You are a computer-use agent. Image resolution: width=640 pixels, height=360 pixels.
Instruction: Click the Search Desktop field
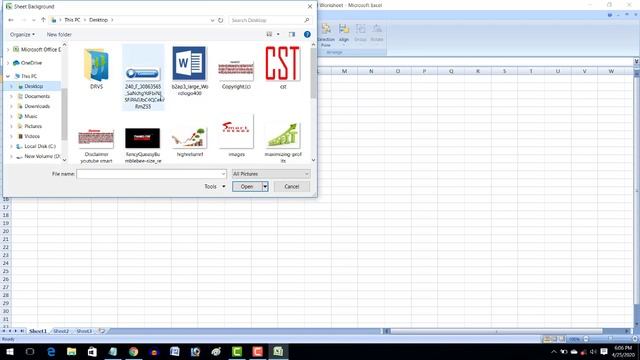click(266, 20)
